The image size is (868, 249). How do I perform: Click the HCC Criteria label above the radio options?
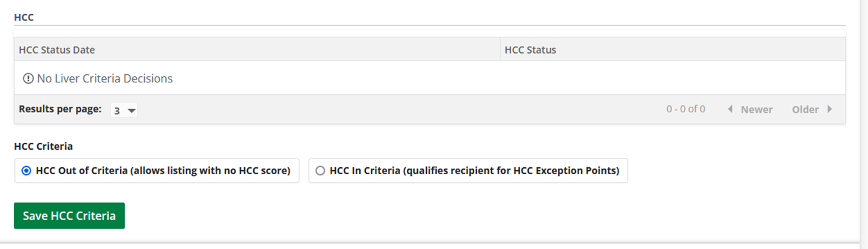pos(44,147)
